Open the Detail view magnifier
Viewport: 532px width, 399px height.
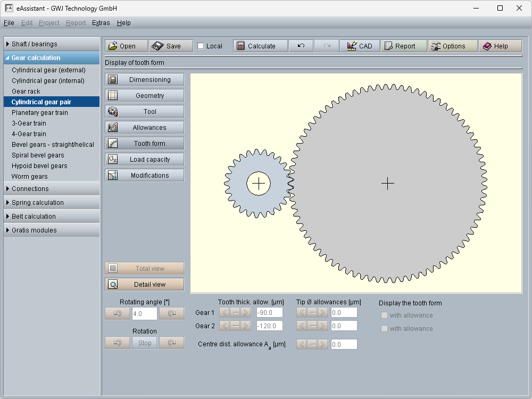pyautogui.click(x=113, y=285)
